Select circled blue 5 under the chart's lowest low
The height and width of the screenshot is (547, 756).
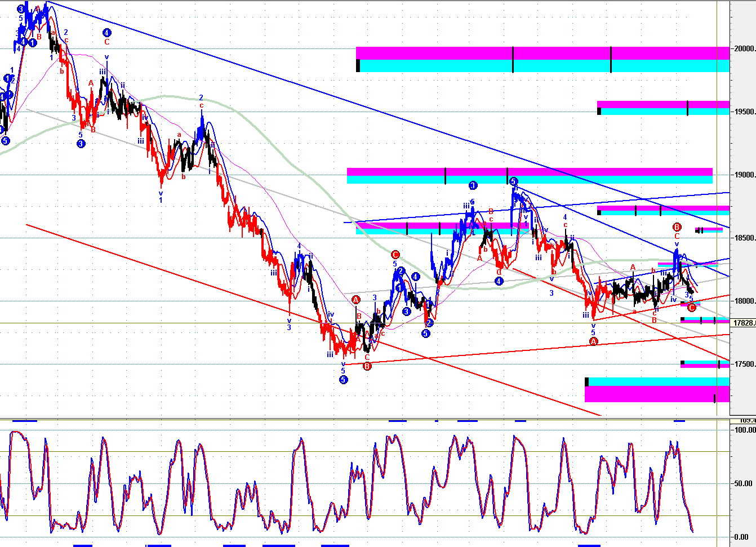click(344, 380)
